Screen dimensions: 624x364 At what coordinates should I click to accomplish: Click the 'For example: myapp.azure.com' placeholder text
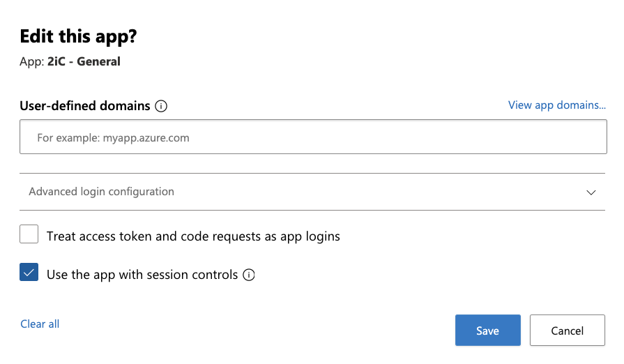coord(113,138)
